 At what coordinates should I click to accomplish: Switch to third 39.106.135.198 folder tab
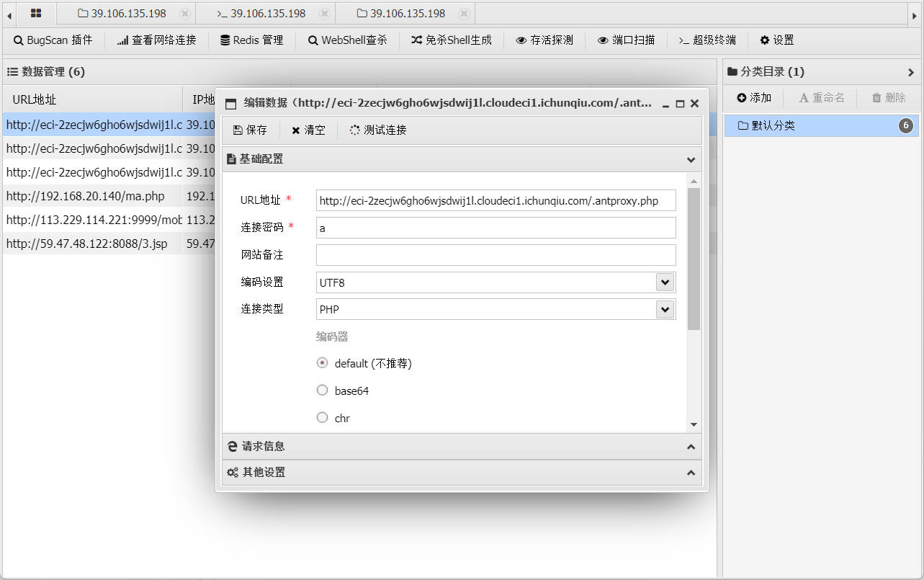click(x=401, y=14)
